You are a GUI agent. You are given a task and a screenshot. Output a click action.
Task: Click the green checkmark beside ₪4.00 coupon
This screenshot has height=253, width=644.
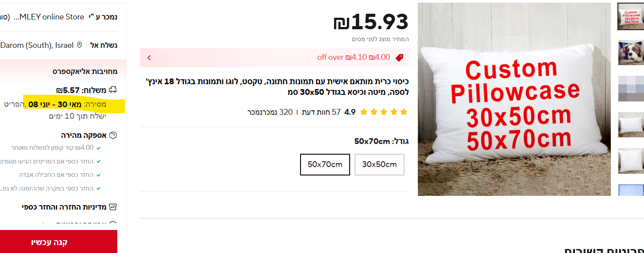[x=98, y=148]
